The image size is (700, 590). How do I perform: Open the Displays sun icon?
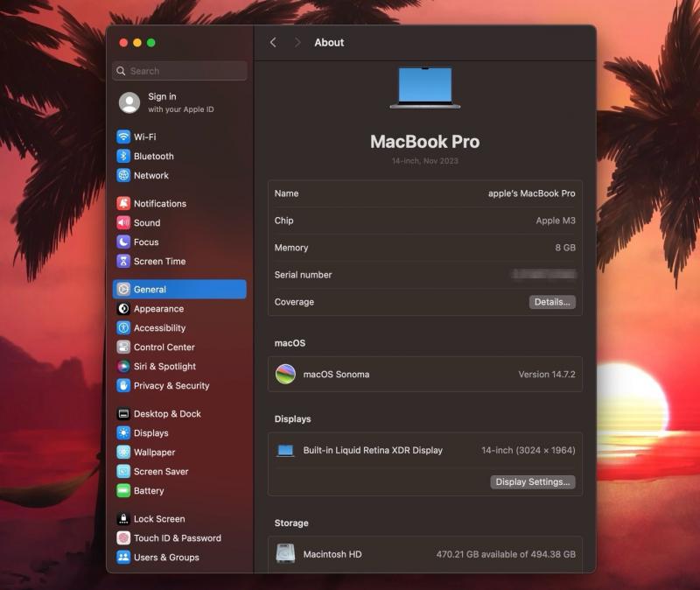(123, 432)
